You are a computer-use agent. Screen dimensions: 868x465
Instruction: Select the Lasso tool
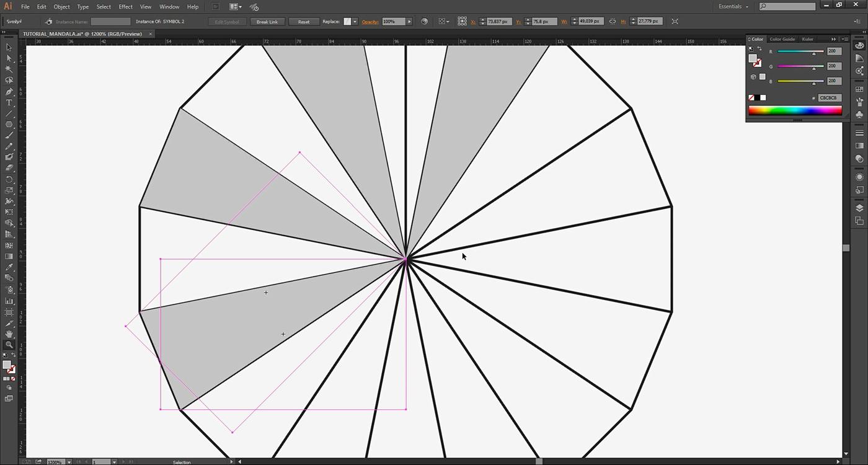9,81
